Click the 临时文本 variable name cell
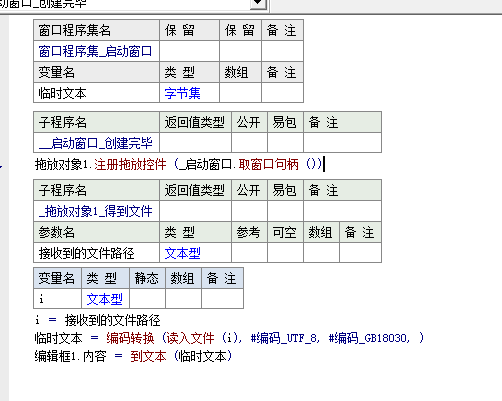The height and width of the screenshot is (401, 502). point(96,93)
